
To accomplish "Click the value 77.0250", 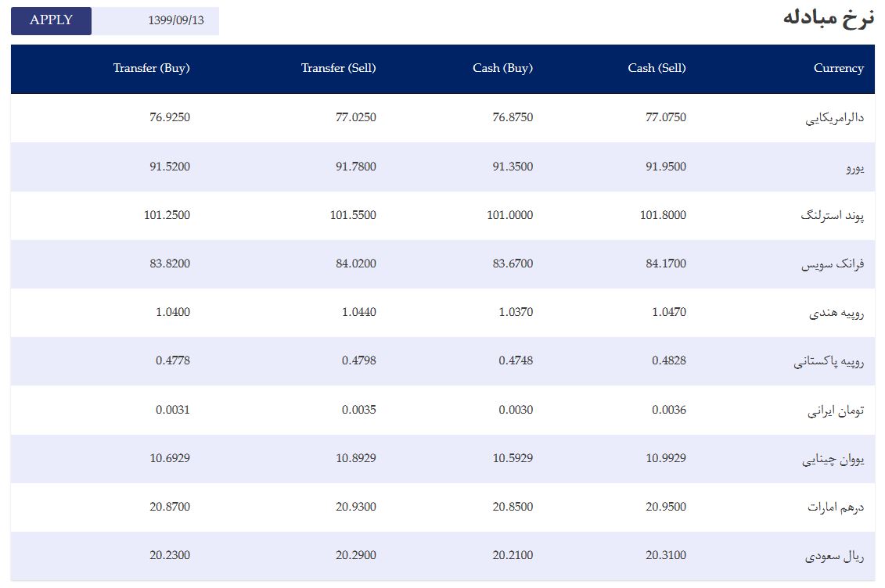I will click(355, 117).
